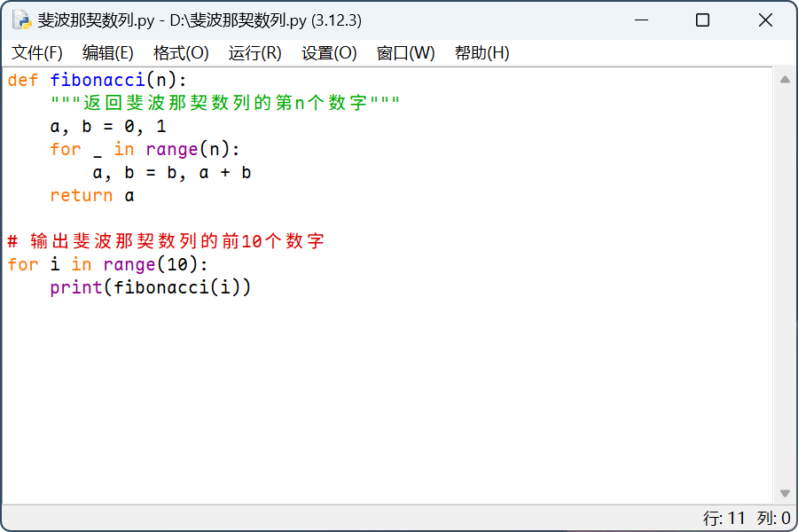
Task: Click the Python file icon in title bar
Action: (x=22, y=20)
